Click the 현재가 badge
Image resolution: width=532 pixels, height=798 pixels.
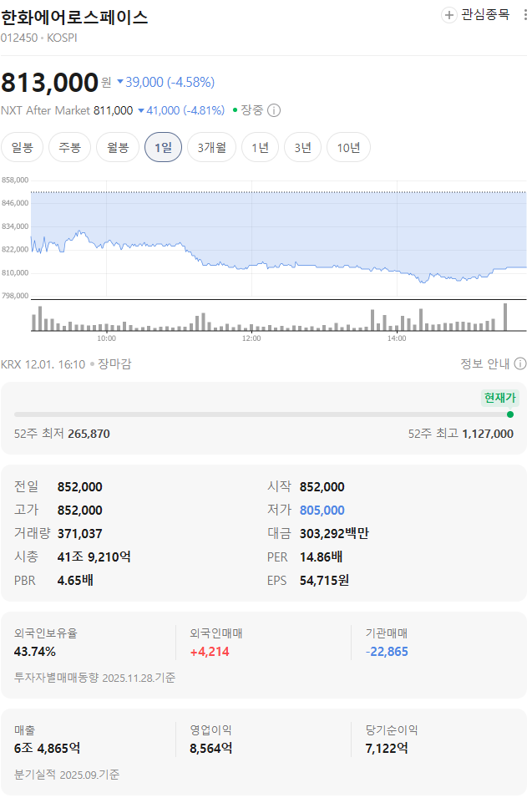(x=500, y=398)
